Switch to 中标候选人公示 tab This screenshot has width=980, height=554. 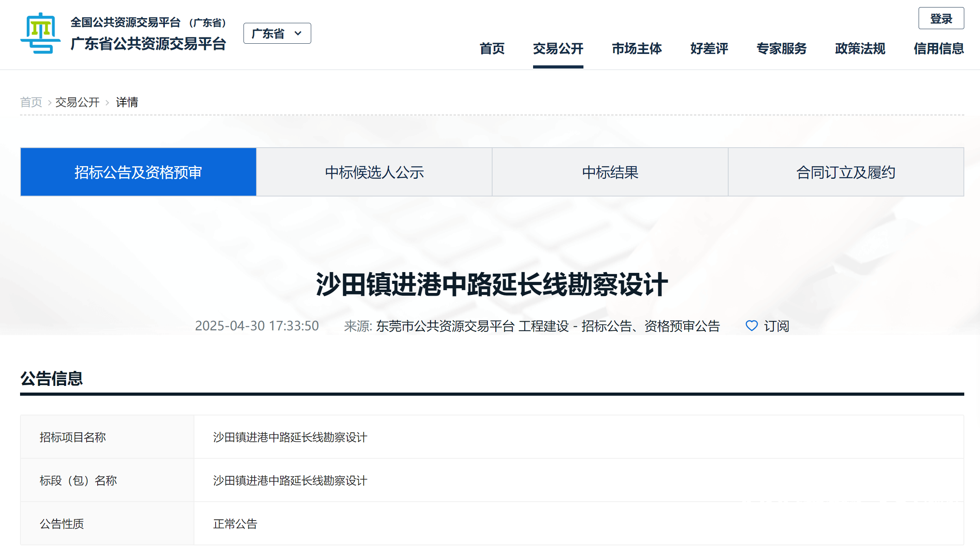(x=374, y=172)
